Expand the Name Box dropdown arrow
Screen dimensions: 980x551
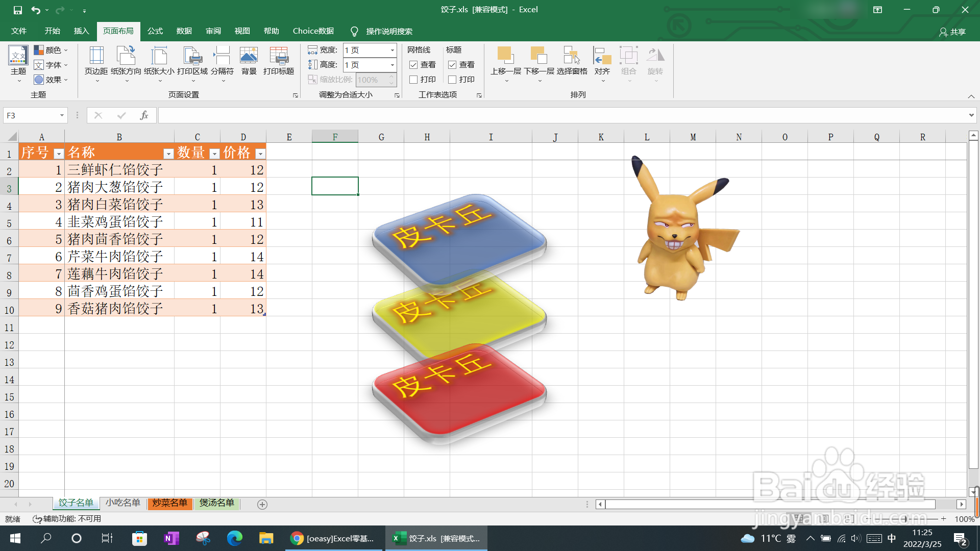[62, 115]
